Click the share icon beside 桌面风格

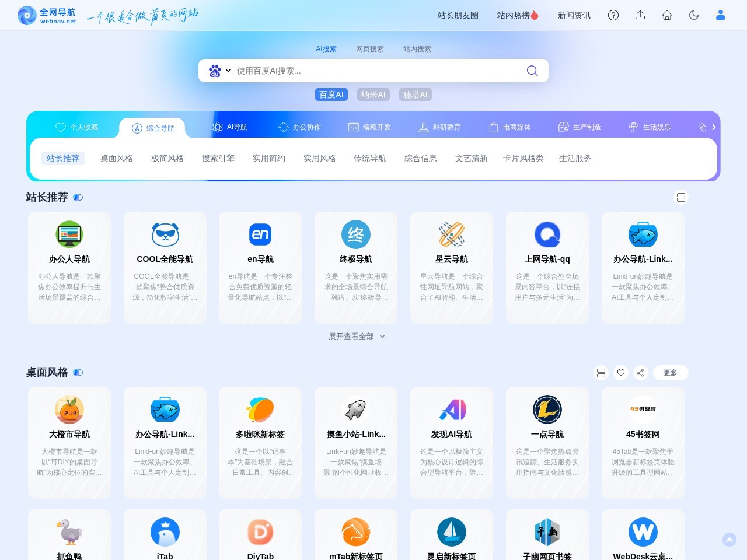point(640,372)
